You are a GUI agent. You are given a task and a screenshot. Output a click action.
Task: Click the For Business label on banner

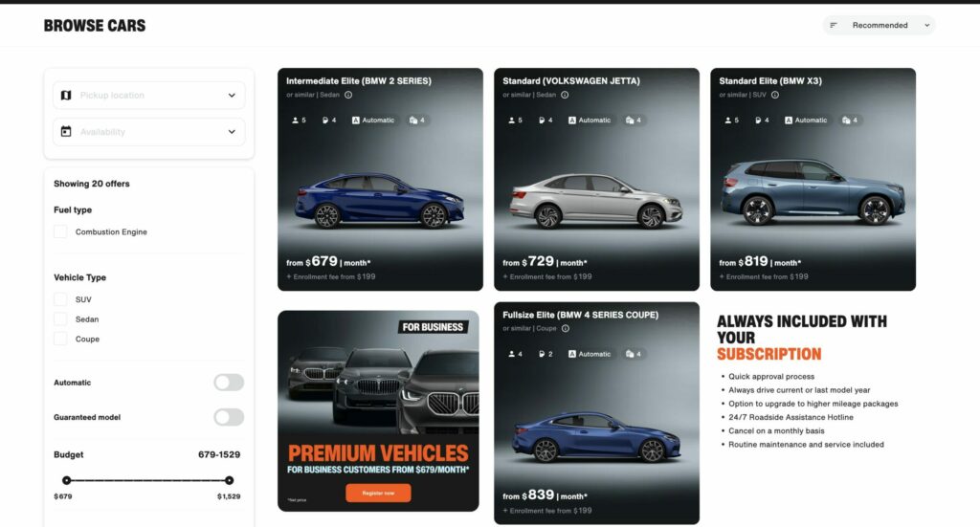tap(433, 327)
